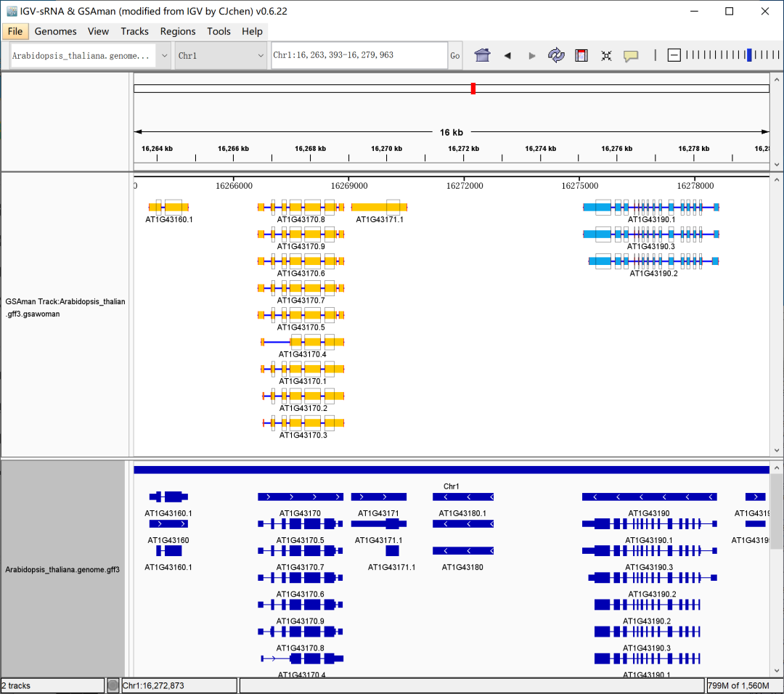Click the blue zoom level slider handle
Viewport: 784px width, 694px height.
pyautogui.click(x=749, y=55)
